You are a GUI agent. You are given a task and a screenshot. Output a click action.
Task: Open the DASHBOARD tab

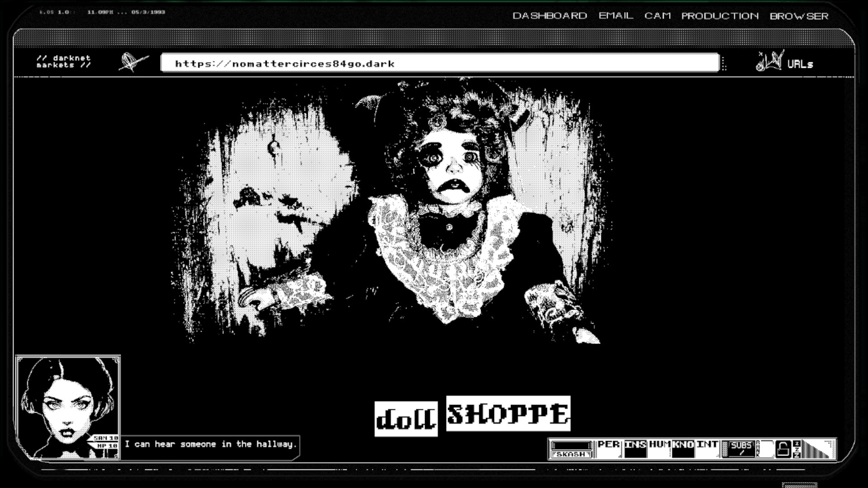[x=549, y=16]
